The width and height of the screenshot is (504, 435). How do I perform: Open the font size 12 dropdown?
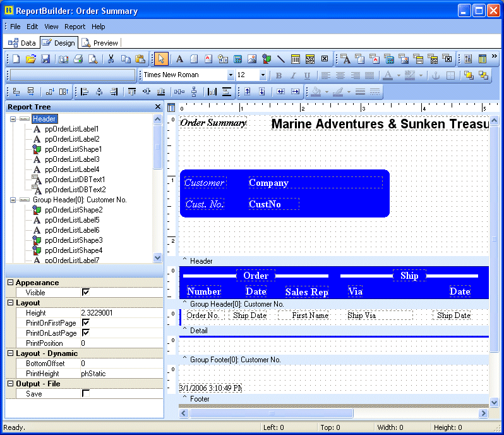[x=263, y=75]
